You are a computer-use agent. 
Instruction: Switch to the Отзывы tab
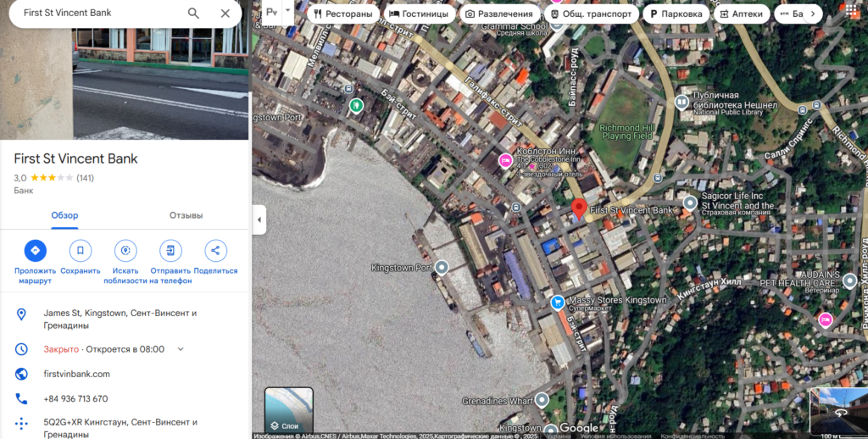(186, 215)
